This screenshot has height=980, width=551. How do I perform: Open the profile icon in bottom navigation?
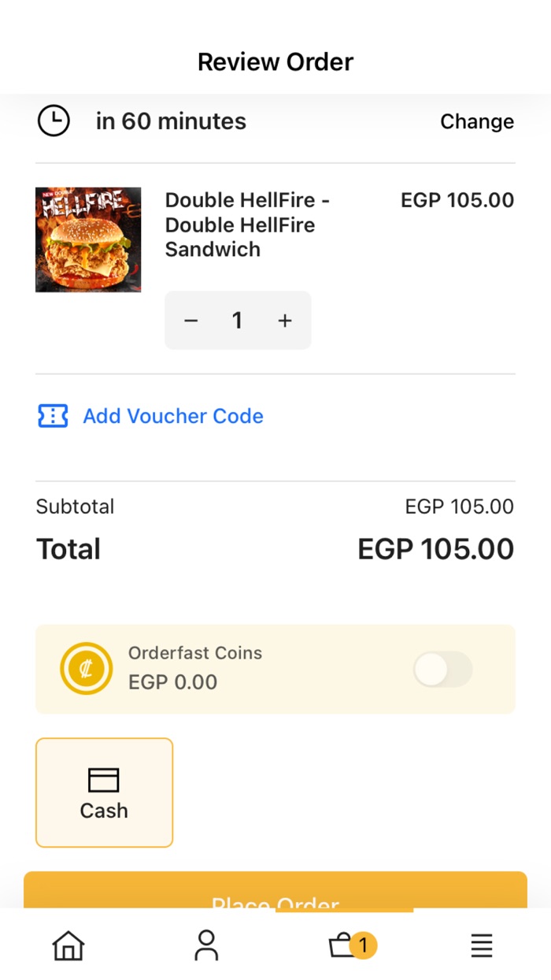click(x=206, y=945)
